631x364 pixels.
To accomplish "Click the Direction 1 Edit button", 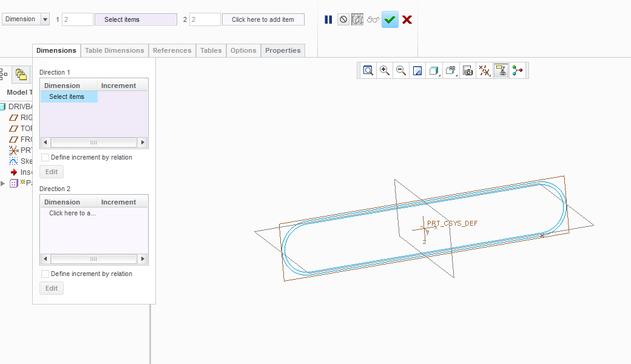I will click(52, 172).
